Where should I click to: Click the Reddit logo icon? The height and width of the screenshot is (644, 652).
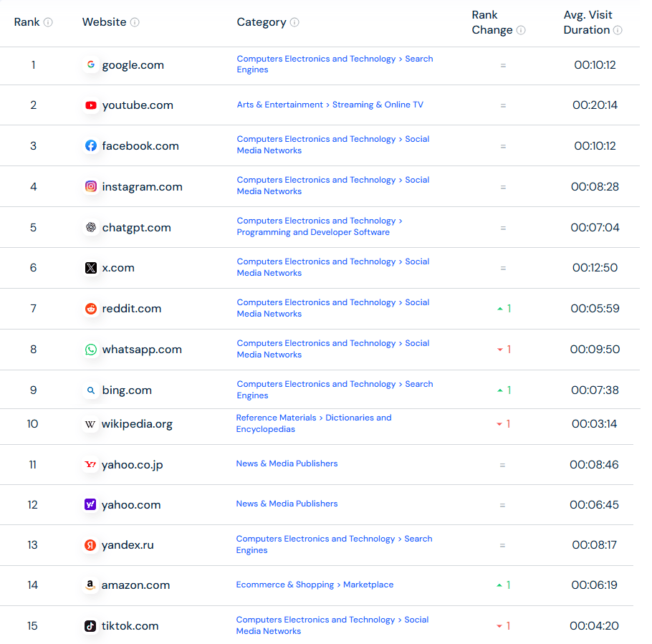[91, 309]
